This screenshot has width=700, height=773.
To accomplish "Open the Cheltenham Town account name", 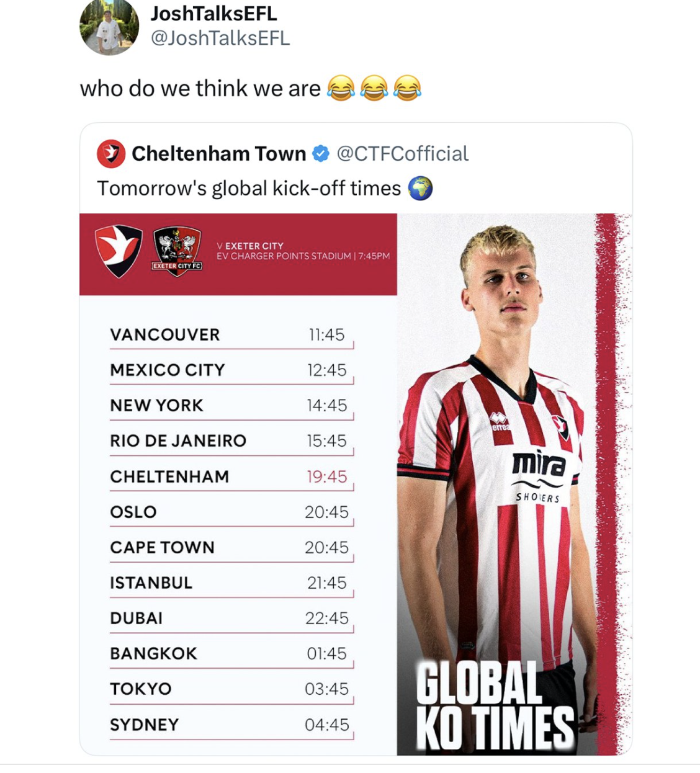I will (218, 153).
